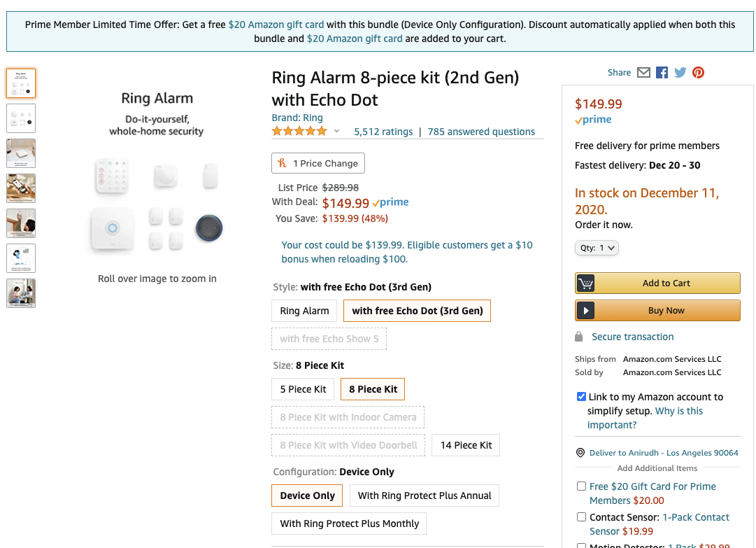Switch to the 5 Piece Kit size
Image resolution: width=756 pixels, height=548 pixels.
point(302,388)
